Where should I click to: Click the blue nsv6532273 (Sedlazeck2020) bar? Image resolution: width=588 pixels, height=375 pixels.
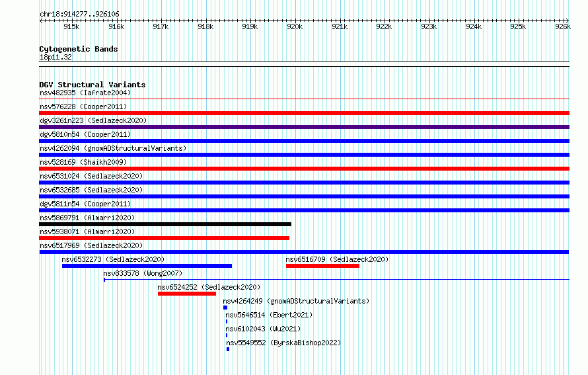point(147,266)
